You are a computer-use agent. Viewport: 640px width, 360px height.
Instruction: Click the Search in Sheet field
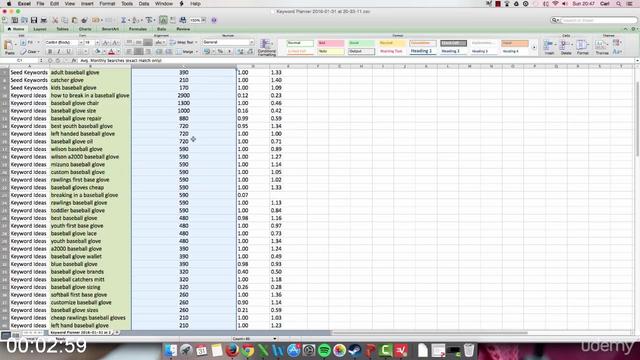594,20
